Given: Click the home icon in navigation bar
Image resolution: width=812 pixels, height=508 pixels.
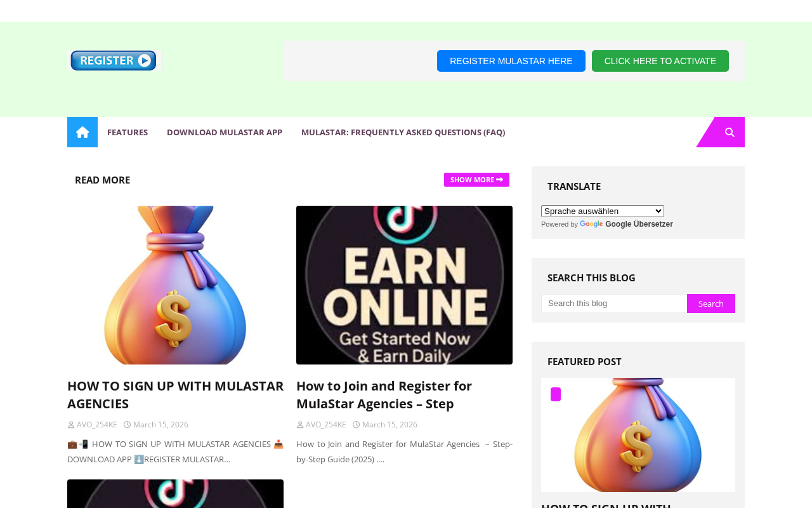Looking at the screenshot, I should click(x=82, y=132).
